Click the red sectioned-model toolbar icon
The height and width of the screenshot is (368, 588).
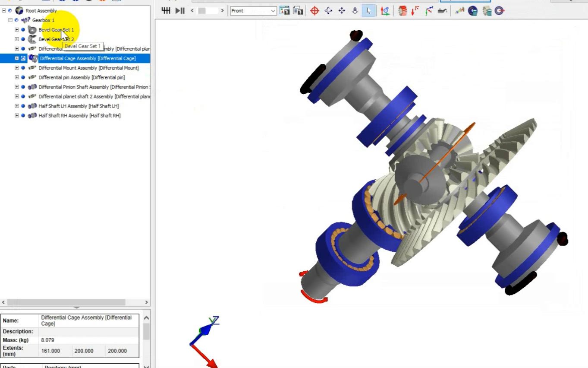402,11
